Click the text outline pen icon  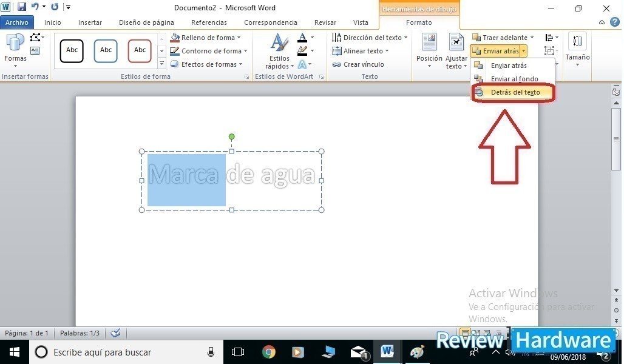pyautogui.click(x=302, y=50)
